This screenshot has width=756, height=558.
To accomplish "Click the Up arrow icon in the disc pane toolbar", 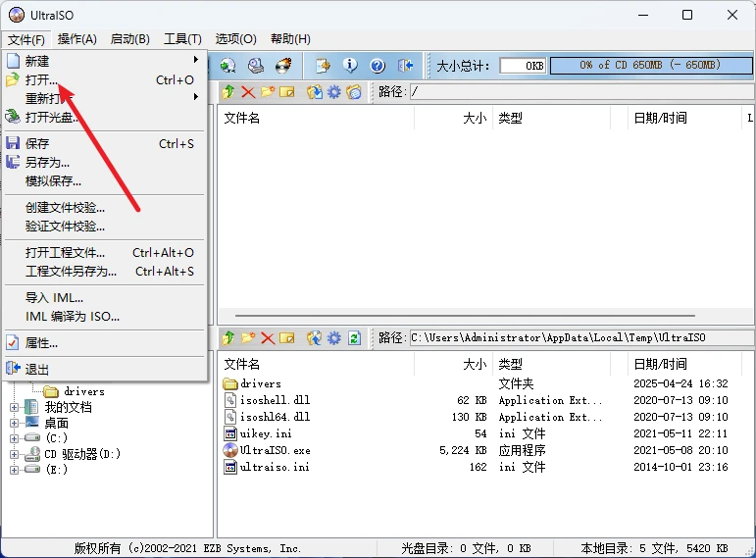I will 228,91.
